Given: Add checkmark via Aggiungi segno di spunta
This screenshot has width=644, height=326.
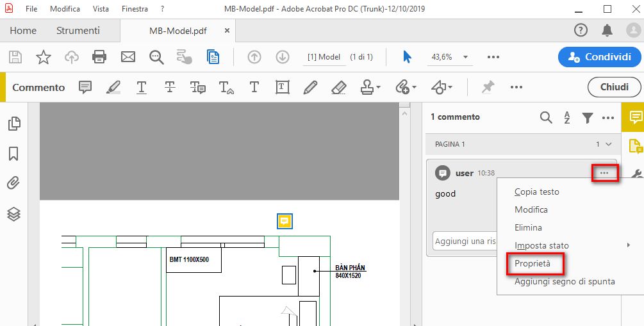Looking at the screenshot, I should pos(565,281).
